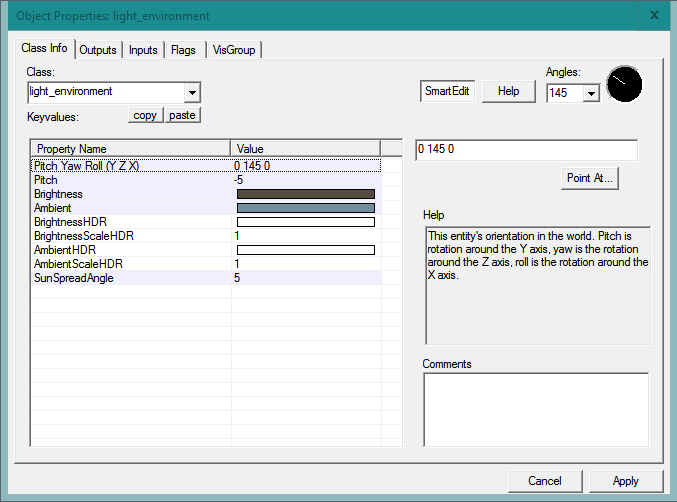Select the SunSpreadAngle property row
This screenshot has width=677, height=502.
[x=206, y=278]
